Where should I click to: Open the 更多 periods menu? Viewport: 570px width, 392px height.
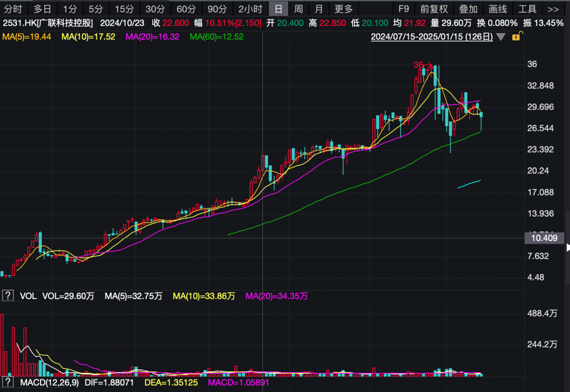click(344, 9)
